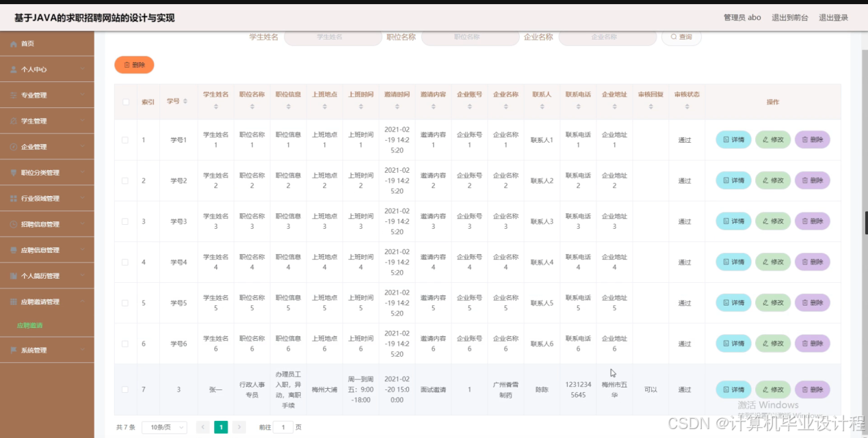
Task: Check the box for row 学号2
Action: click(125, 181)
